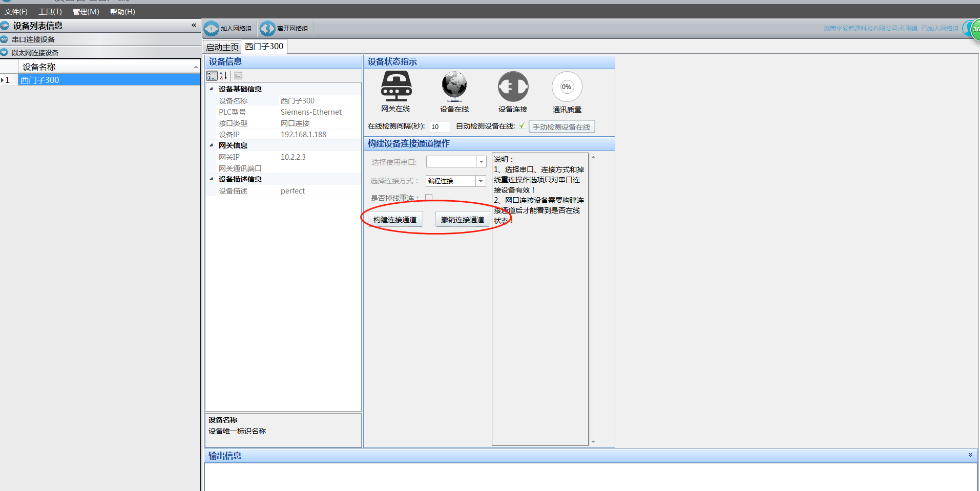
Task: Open the 选择连接方式 dropdown
Action: (x=481, y=181)
